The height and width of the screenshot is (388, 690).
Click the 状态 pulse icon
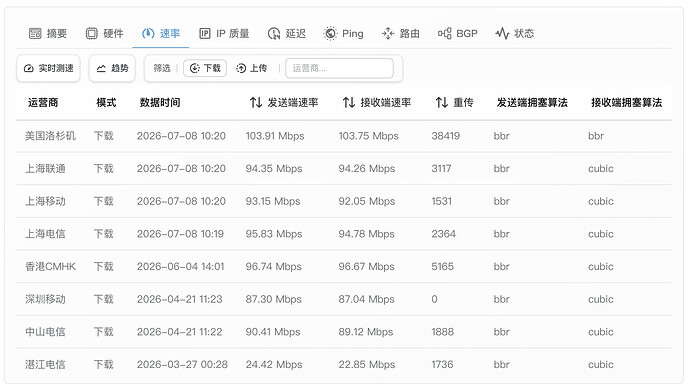502,33
